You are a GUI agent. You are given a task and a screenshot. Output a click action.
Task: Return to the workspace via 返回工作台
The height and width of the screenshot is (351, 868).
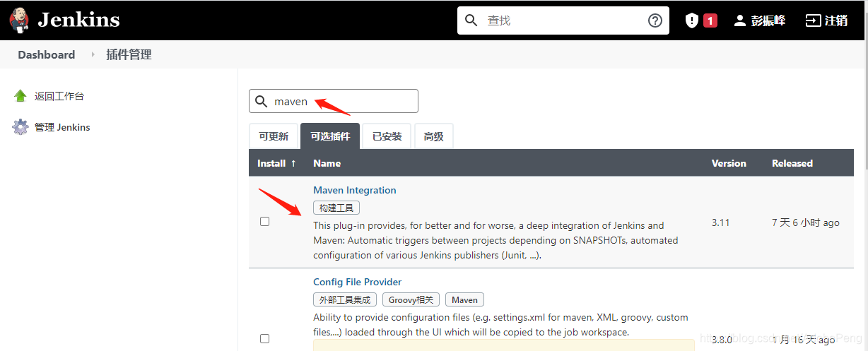[x=59, y=96]
